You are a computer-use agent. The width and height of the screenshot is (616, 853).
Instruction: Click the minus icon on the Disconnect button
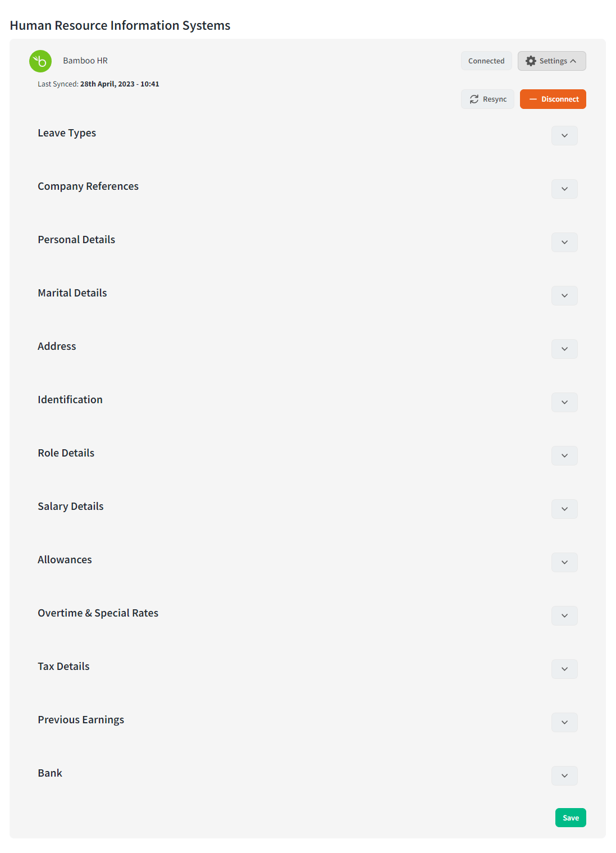coord(534,99)
